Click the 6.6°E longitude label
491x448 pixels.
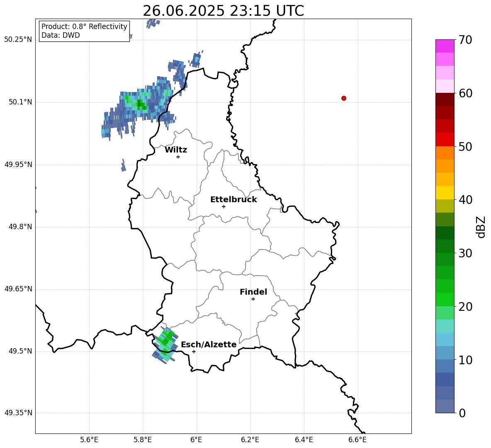(357, 440)
